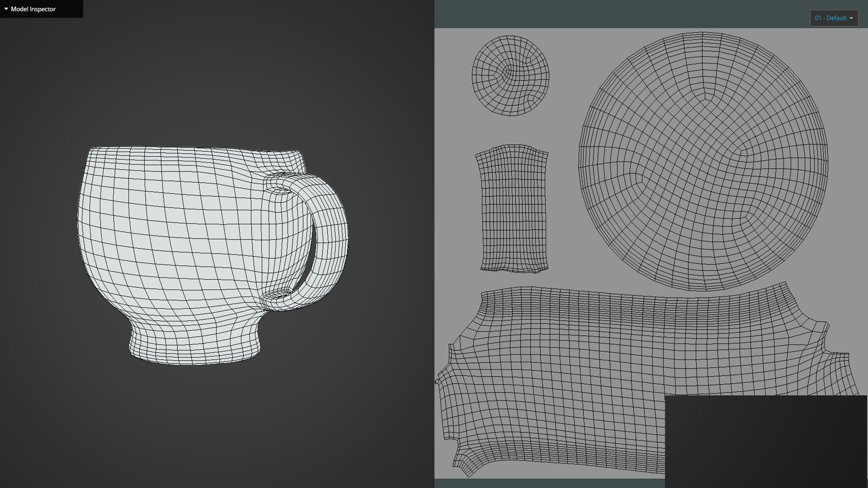868x488 pixels.
Task: Click the small circular UV island
Action: click(510, 75)
